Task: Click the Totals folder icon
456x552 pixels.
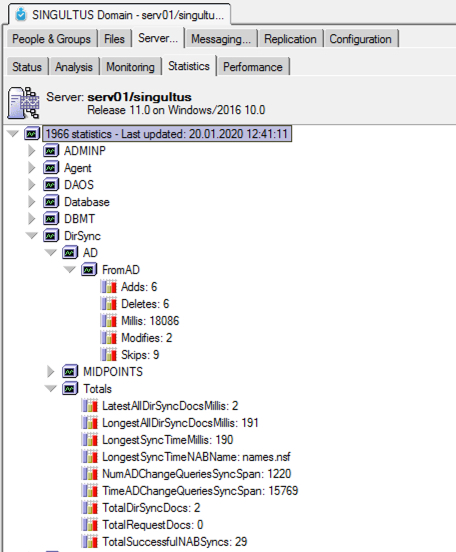Action: click(x=70, y=389)
